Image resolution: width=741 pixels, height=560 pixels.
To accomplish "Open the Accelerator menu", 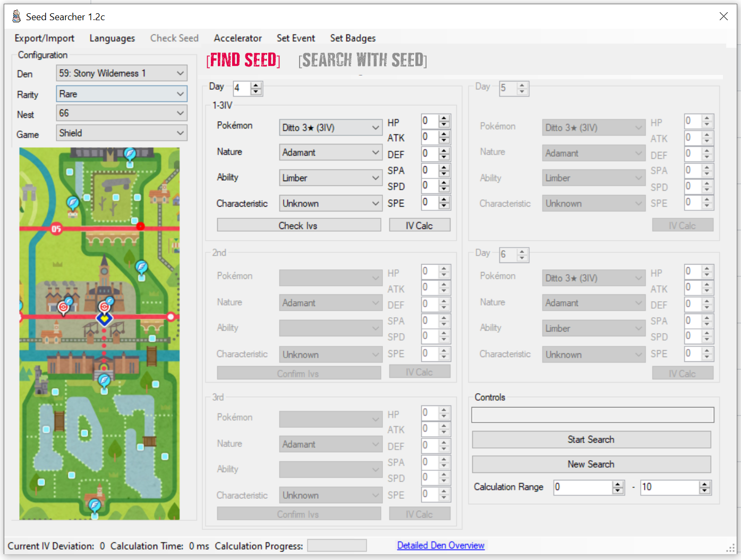I will [237, 38].
